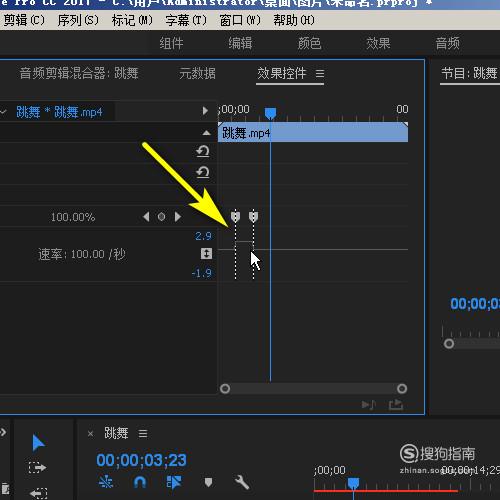500x500 pixels.
Task: Open the 跳舞 timeline panel menu
Action: click(143, 434)
